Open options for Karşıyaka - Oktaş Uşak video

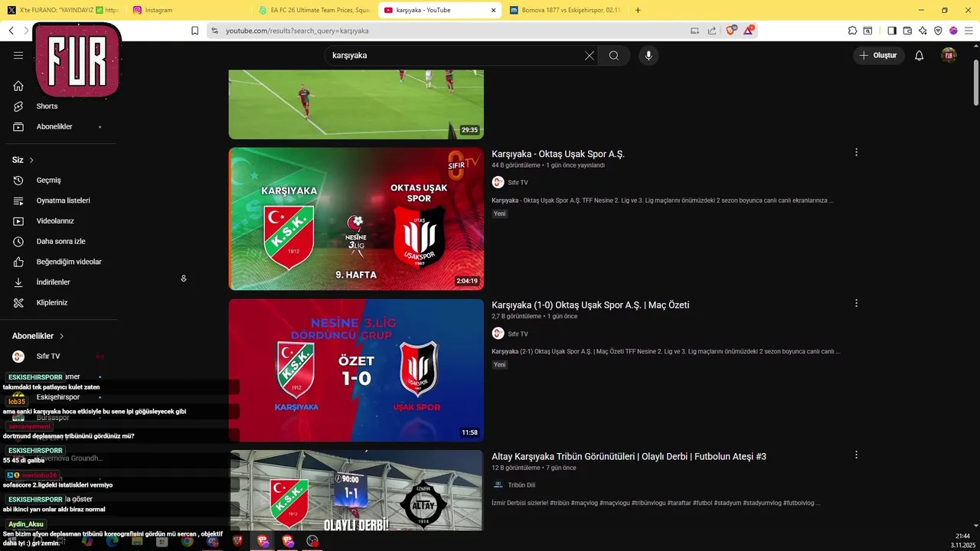point(856,152)
